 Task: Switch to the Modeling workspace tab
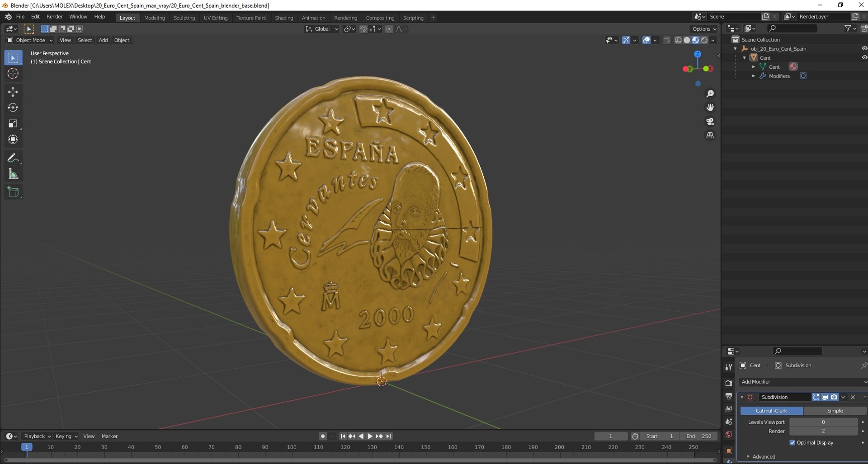point(155,18)
